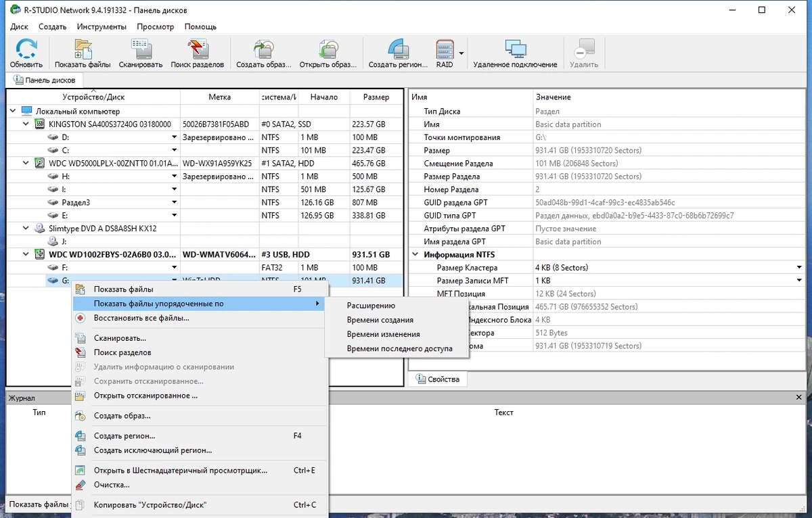Select the E: partition row
This screenshot has width=812, height=518.
pos(204,216)
